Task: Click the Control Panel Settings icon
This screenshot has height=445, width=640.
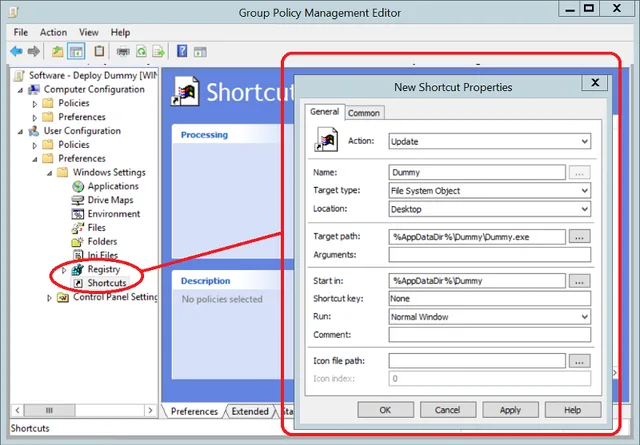Action: [63, 297]
